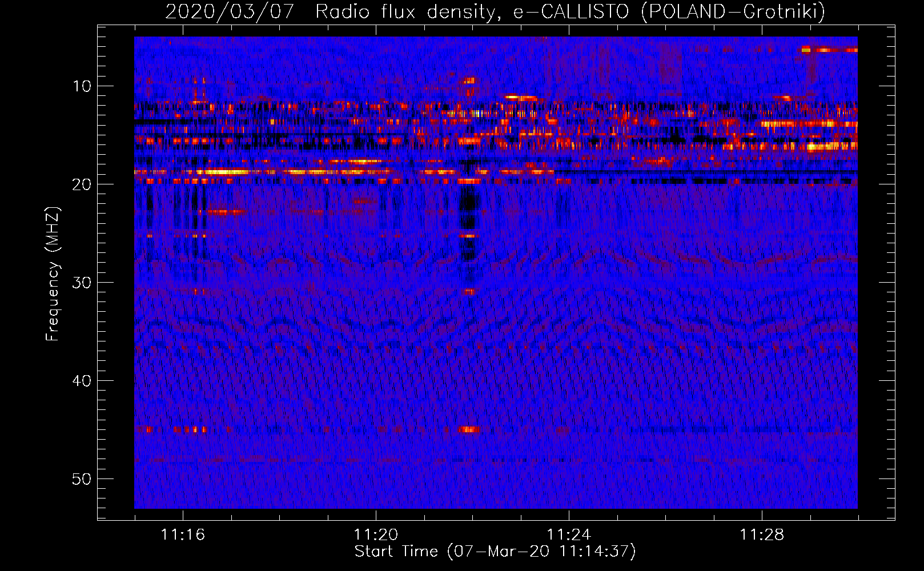Click the "10" frequency tick label
Image resolution: width=924 pixels, height=571 pixels.
click(82, 86)
